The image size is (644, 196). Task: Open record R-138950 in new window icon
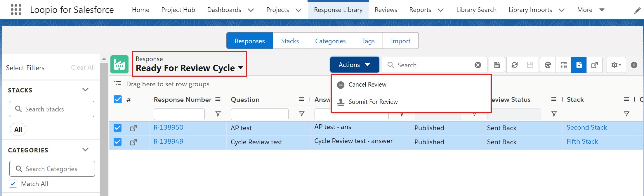coord(133,128)
